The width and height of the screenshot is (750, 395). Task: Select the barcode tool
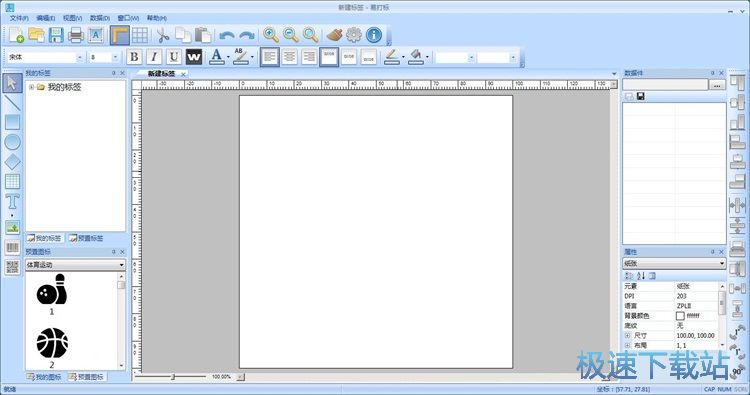click(x=12, y=247)
